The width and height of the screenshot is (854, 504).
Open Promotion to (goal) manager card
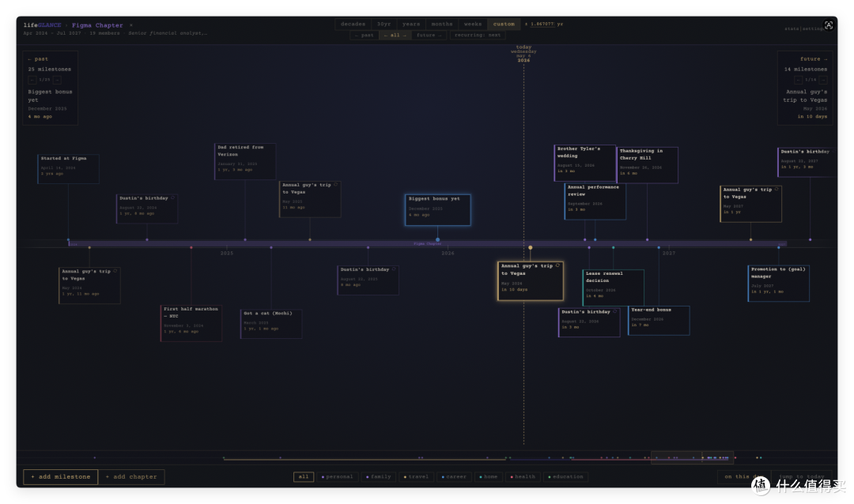[779, 283]
